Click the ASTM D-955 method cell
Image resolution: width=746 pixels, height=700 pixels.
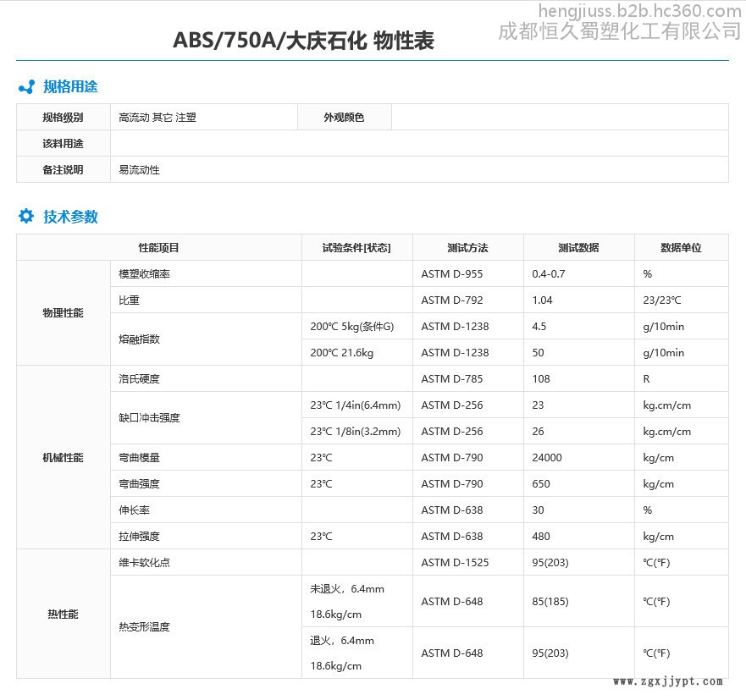(468, 273)
